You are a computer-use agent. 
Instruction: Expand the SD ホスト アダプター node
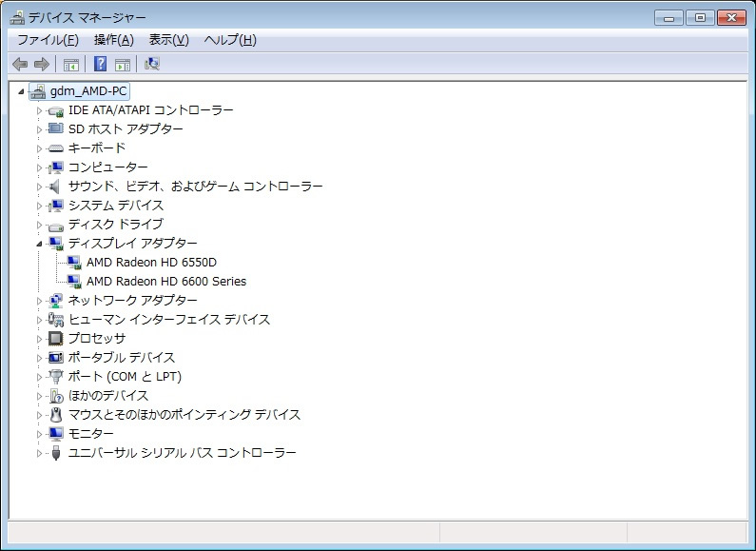tap(40, 129)
